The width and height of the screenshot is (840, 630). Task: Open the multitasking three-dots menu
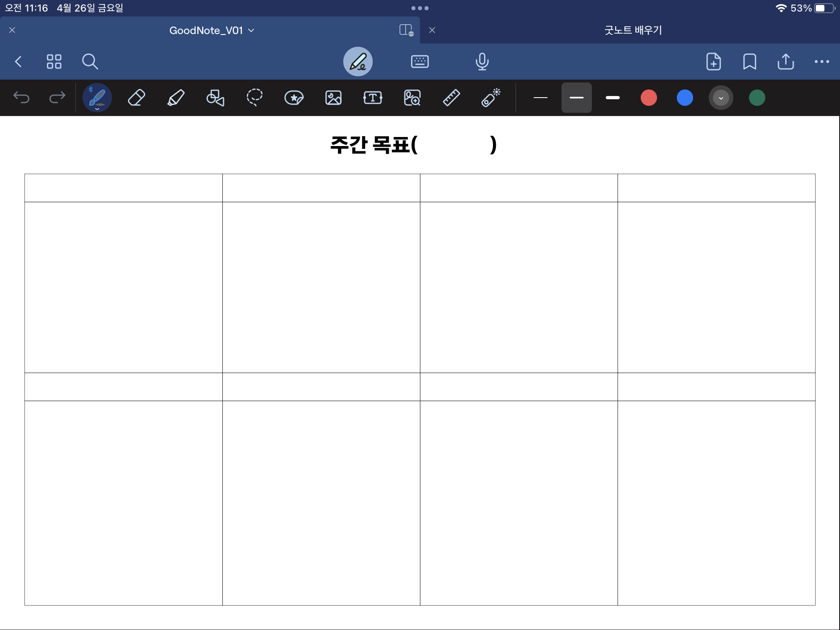click(x=420, y=8)
